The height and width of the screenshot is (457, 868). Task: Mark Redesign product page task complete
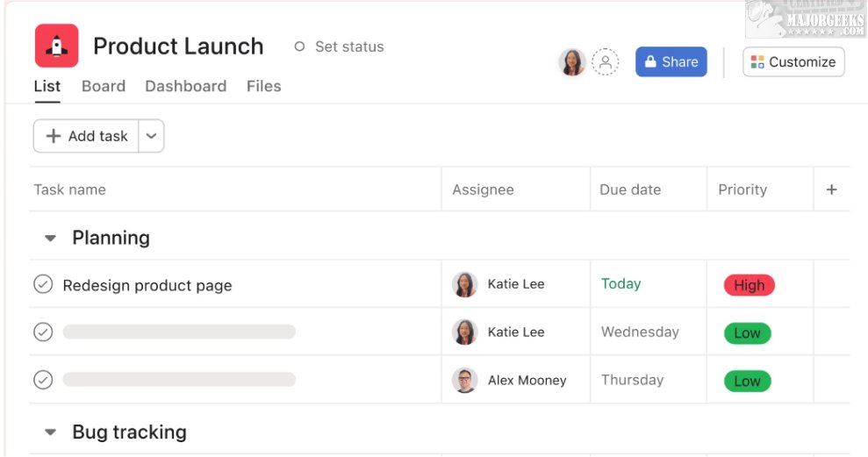(x=43, y=284)
